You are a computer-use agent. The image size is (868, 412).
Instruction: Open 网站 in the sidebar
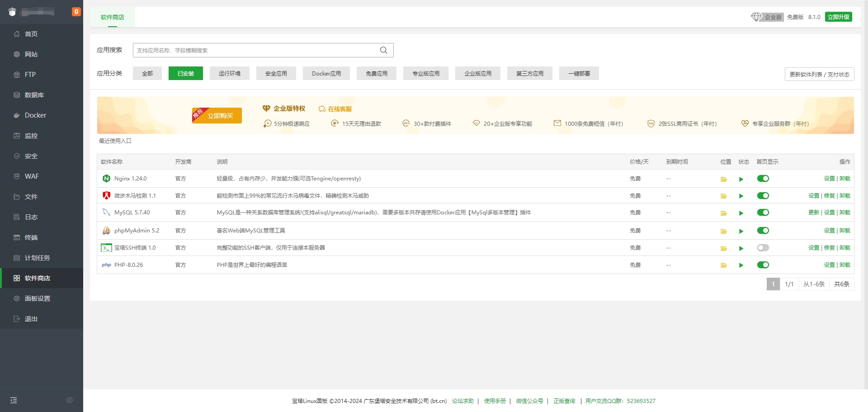(x=42, y=54)
